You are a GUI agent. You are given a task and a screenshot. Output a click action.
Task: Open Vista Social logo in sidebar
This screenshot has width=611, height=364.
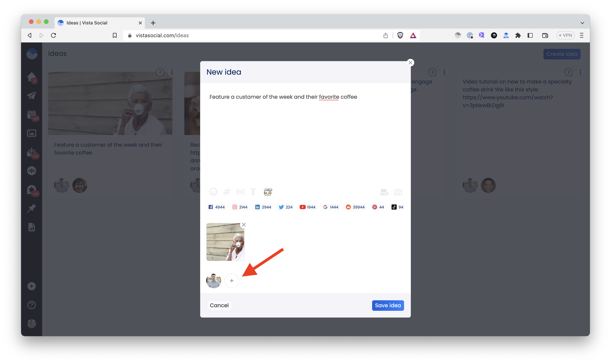[x=32, y=54]
